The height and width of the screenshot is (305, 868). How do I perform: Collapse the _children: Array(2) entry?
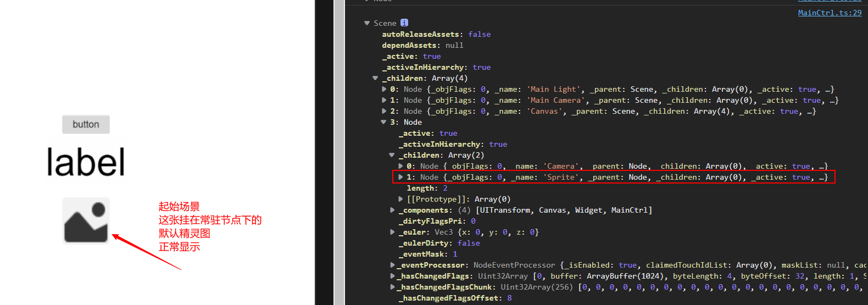[x=392, y=155]
